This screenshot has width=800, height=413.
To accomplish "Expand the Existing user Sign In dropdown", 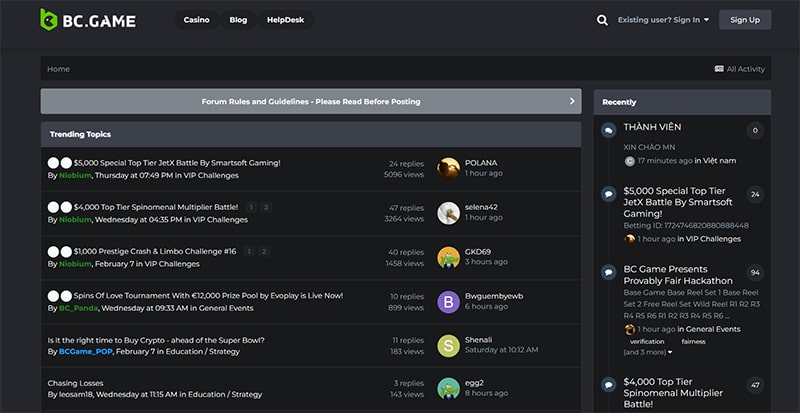I will (x=663, y=20).
